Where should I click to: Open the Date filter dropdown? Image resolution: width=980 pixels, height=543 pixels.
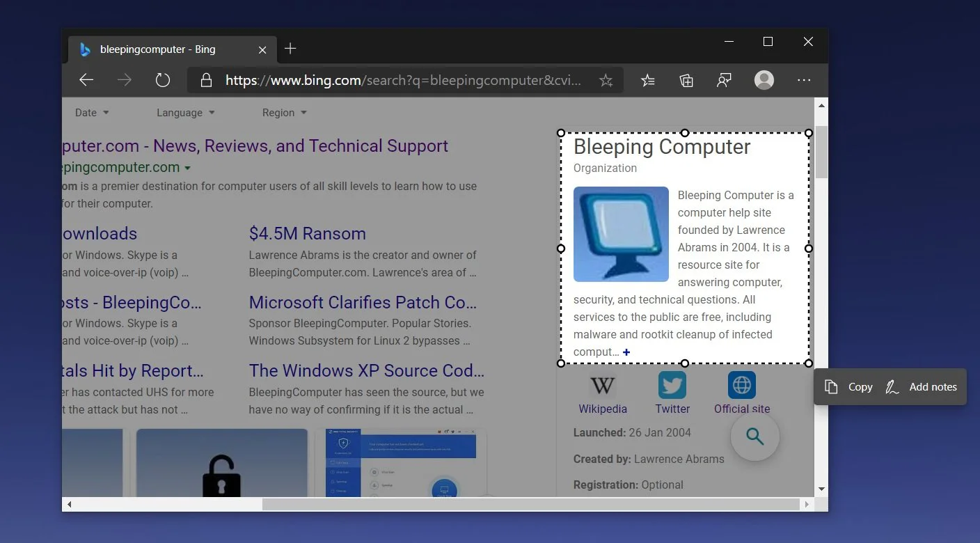(x=92, y=113)
